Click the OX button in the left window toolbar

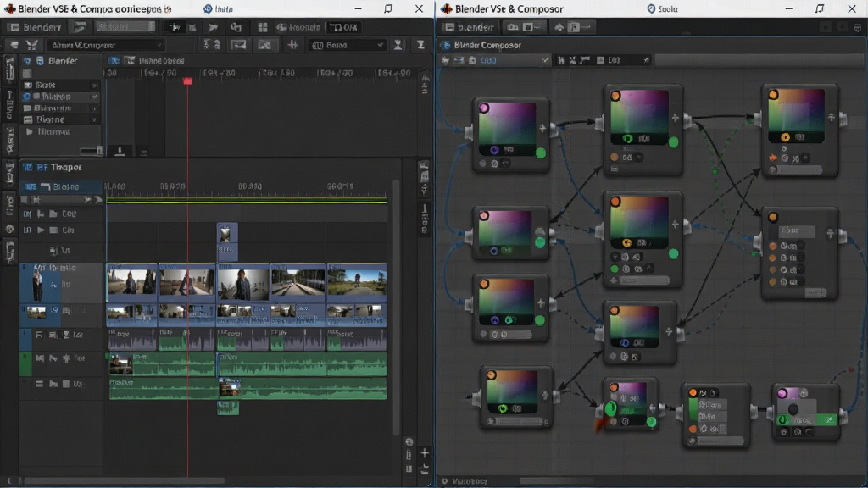point(344,27)
